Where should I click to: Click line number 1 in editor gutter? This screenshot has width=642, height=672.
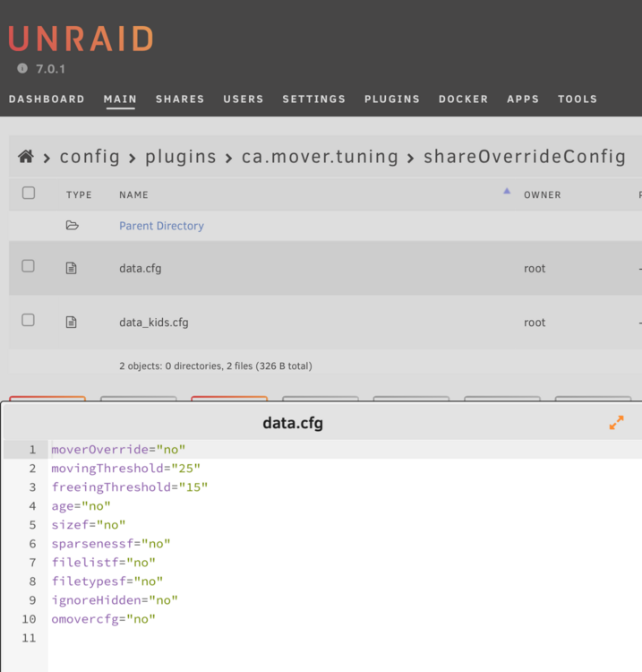[32, 450]
